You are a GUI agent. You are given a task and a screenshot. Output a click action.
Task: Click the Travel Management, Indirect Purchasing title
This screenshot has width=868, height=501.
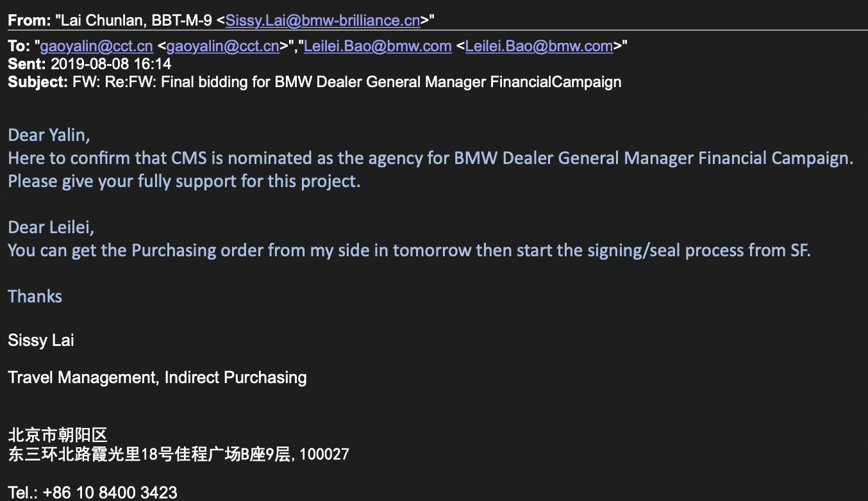157,377
